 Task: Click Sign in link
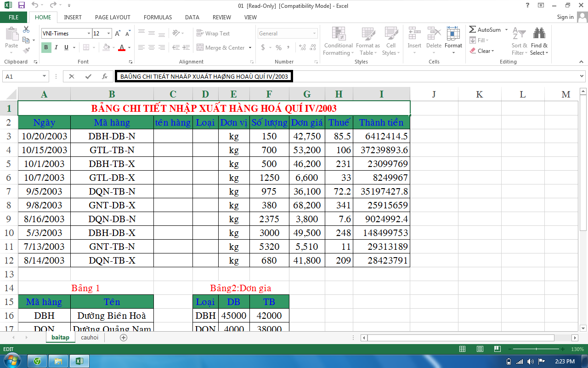tap(565, 17)
